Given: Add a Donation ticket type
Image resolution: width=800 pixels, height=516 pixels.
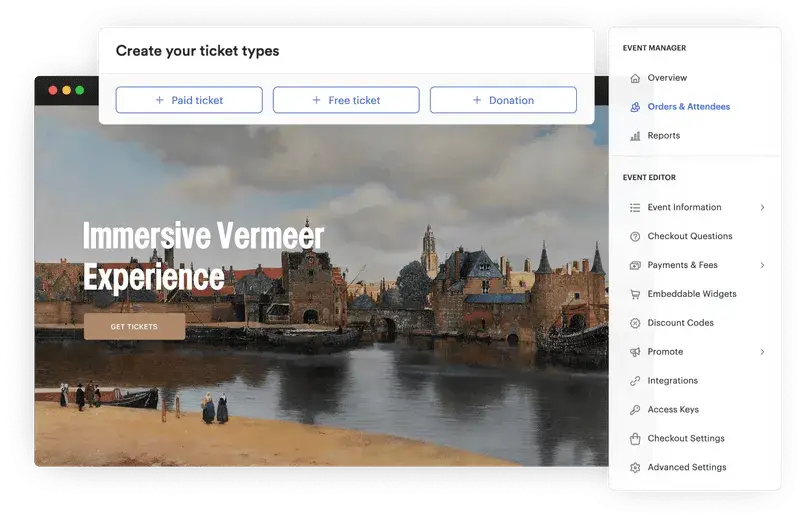Looking at the screenshot, I should [x=504, y=100].
